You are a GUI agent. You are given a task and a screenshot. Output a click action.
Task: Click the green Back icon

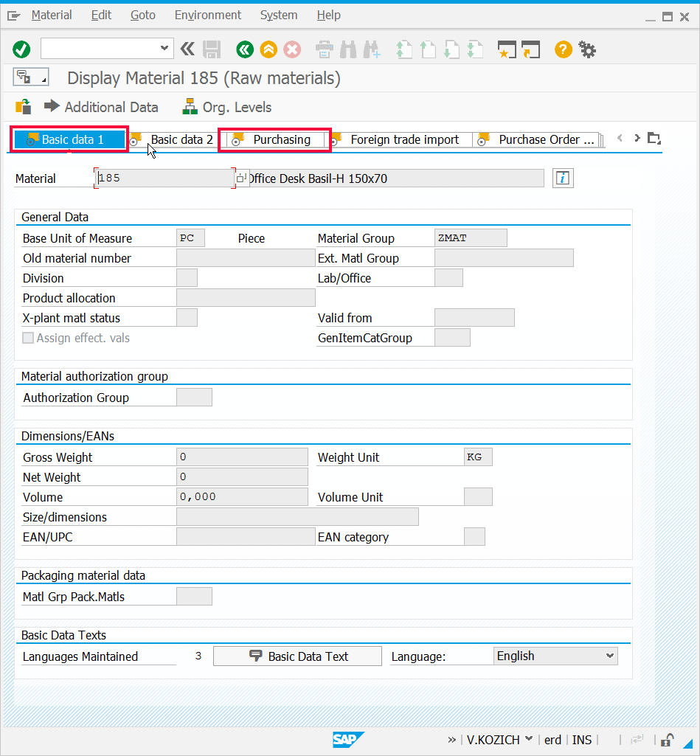coord(245,49)
